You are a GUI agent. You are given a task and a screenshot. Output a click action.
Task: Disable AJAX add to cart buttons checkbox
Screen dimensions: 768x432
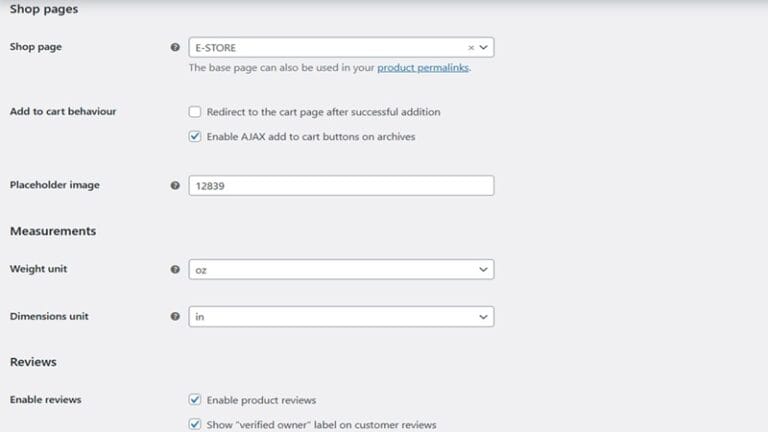click(196, 137)
